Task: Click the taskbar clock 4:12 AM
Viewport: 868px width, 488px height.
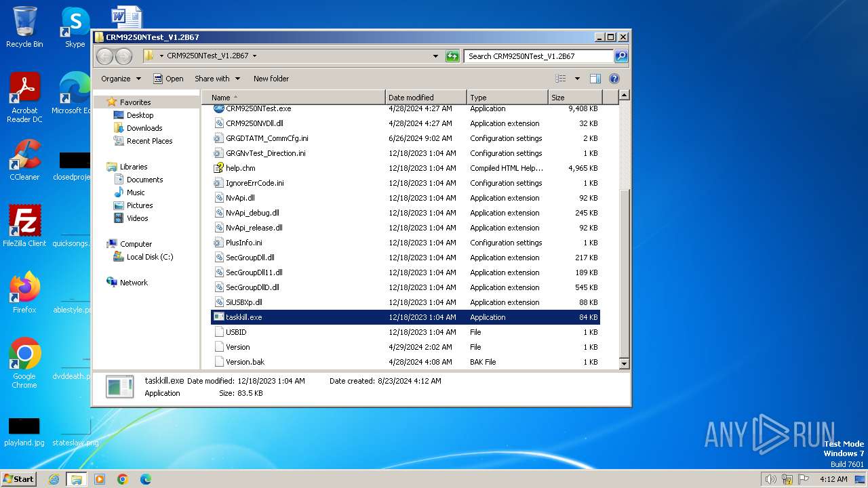Action: pos(833,479)
